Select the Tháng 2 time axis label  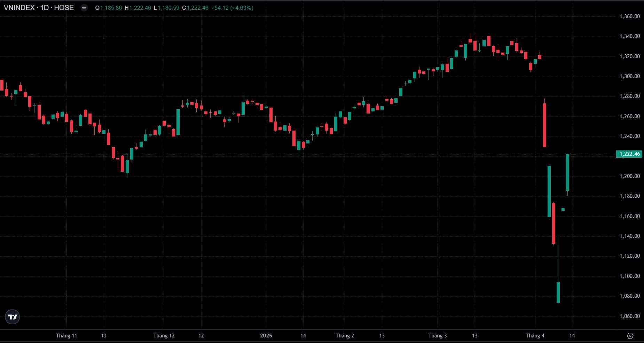pos(345,336)
